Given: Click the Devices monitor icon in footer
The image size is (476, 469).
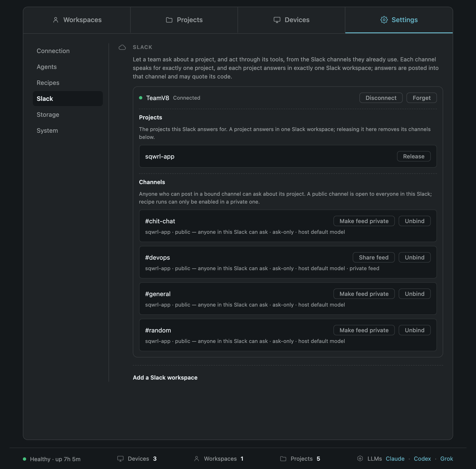Looking at the screenshot, I should click(x=120, y=459).
